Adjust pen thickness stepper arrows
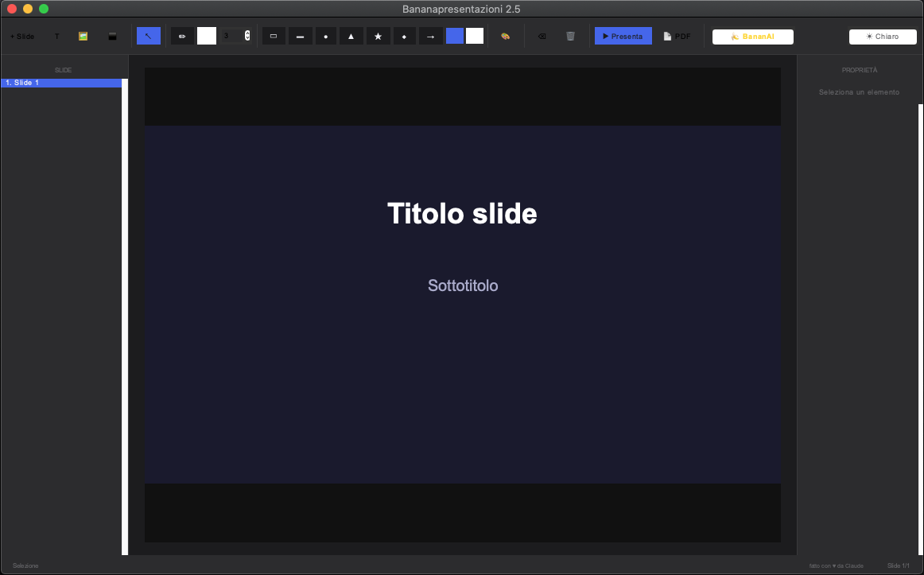Image resolution: width=924 pixels, height=575 pixels. [247, 36]
